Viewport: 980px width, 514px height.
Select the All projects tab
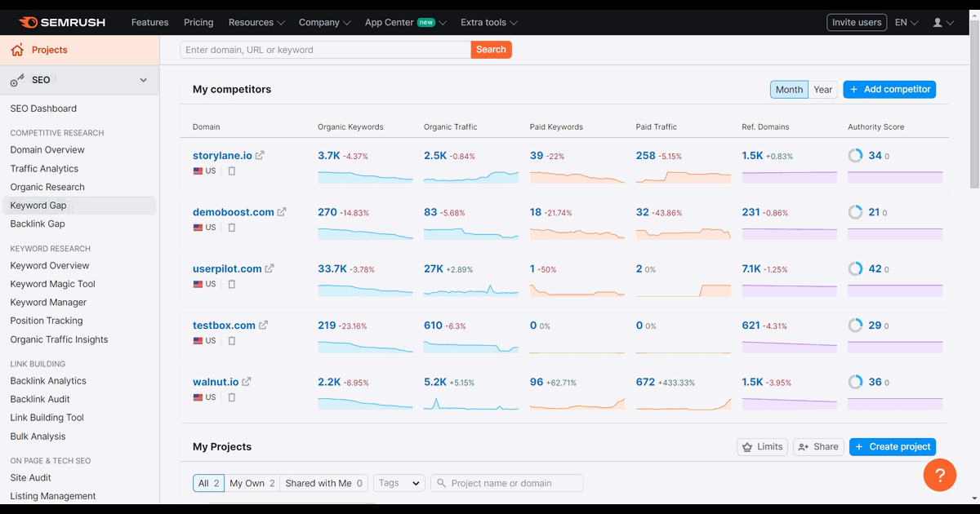click(209, 483)
